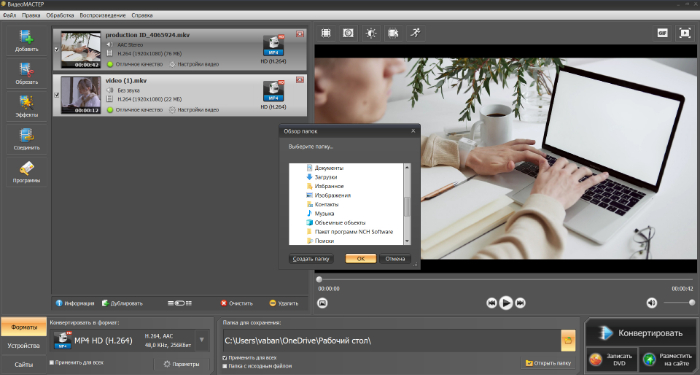Uncheck the production ID_4065924.mkv checkbox
The height and width of the screenshot is (375, 700).
point(56,49)
